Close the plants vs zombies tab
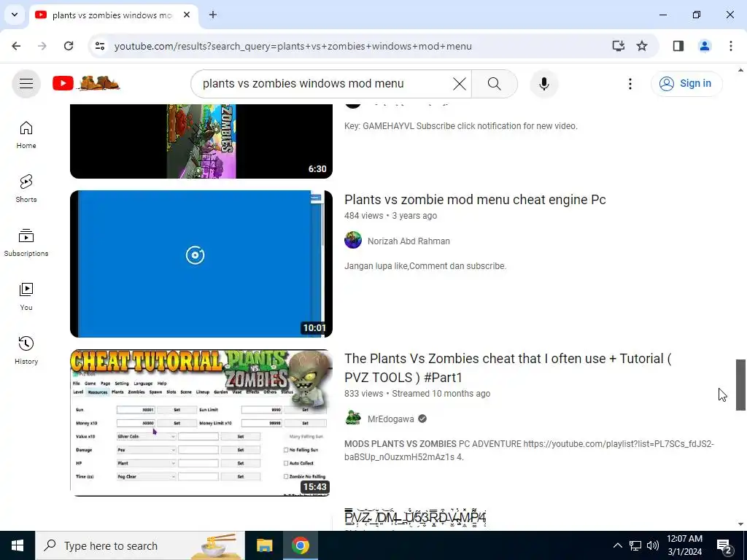747x560 pixels. point(187,15)
